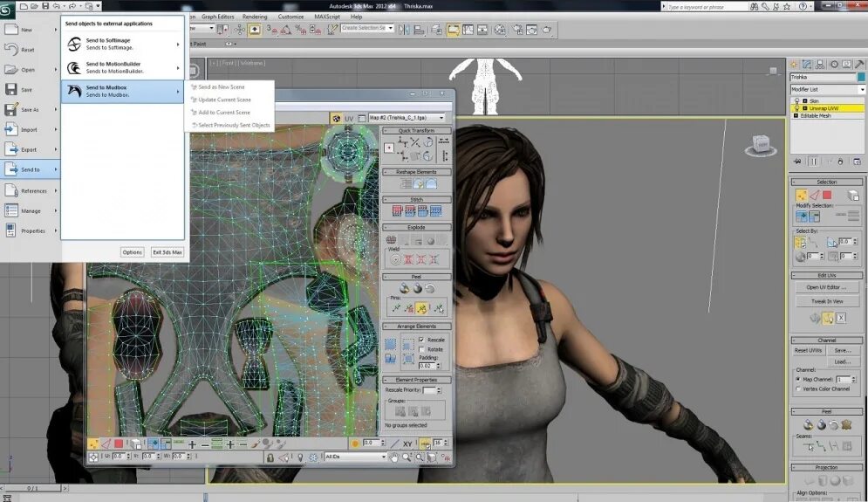This screenshot has height=502, width=868.
Task: Open the Utilities hammer panel tab
Action: click(859, 65)
